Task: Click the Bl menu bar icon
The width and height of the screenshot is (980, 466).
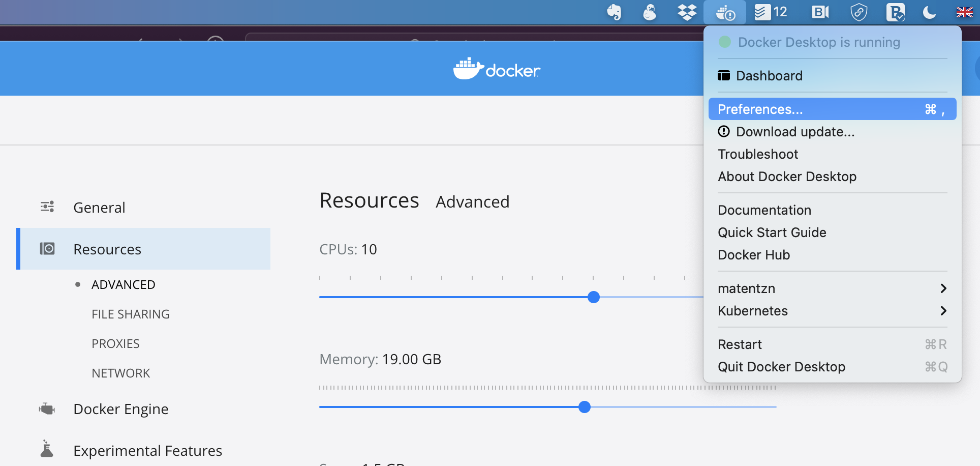Action: pos(820,12)
